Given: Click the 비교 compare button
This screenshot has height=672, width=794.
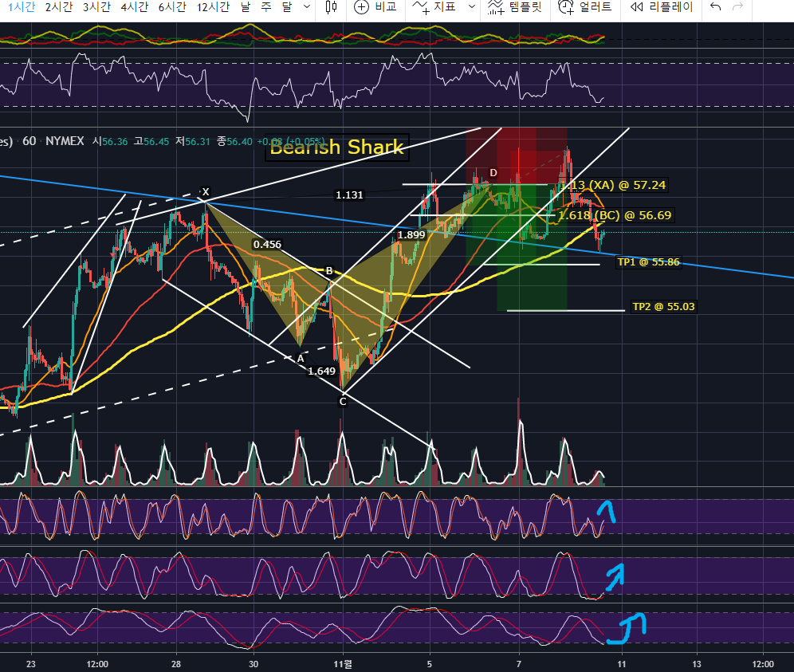Looking at the screenshot, I should 375,7.
